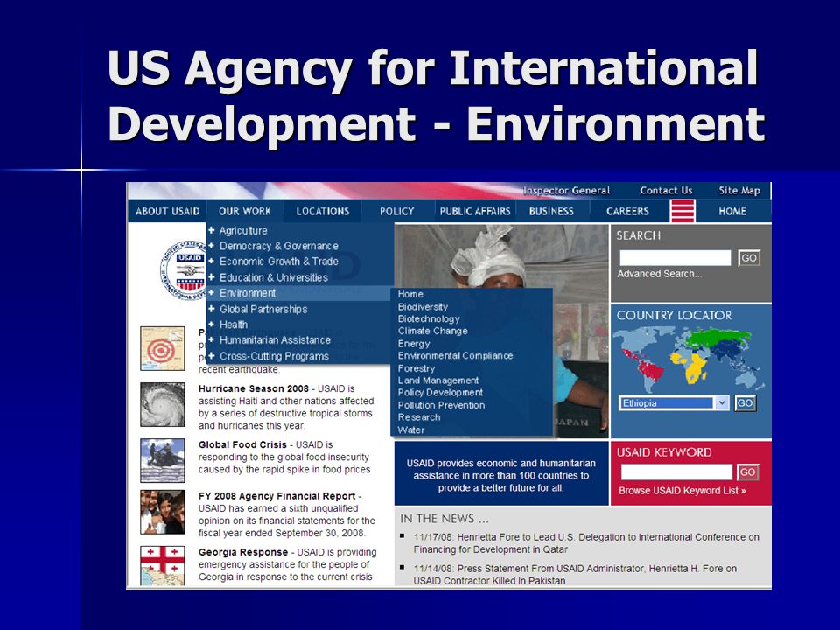Click the Inspector General link

coord(567,190)
